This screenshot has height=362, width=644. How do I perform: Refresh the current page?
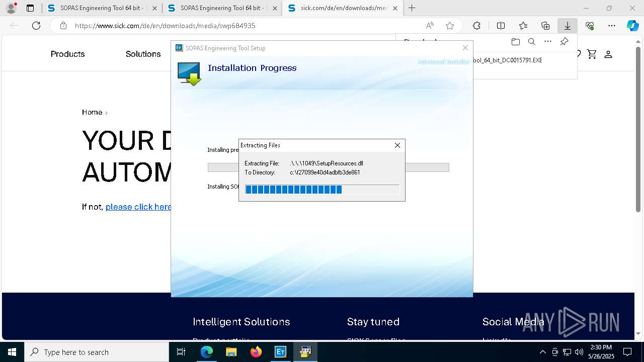tap(36, 26)
